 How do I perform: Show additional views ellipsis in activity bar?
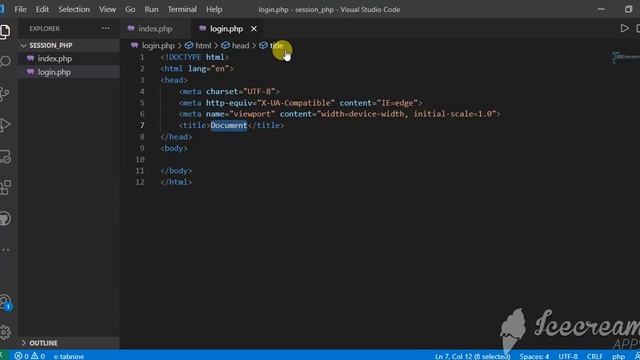click(x=5, y=249)
